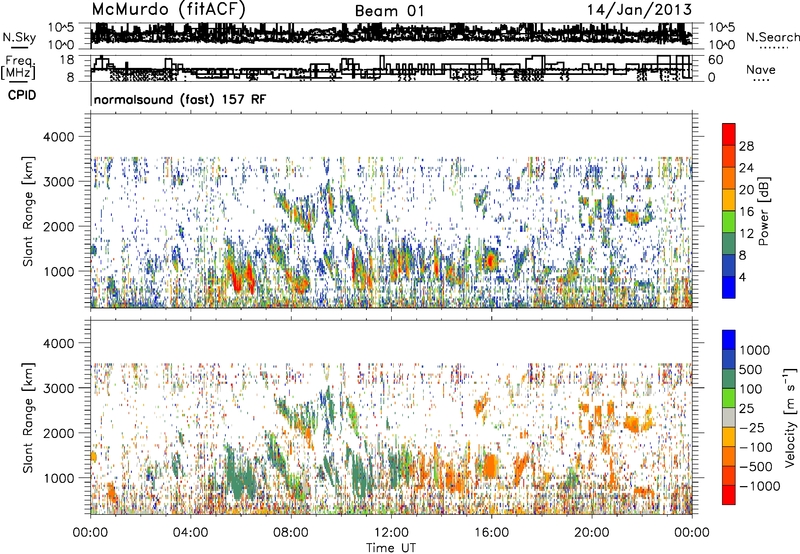Click the red power blob near 16:00

tap(491, 260)
